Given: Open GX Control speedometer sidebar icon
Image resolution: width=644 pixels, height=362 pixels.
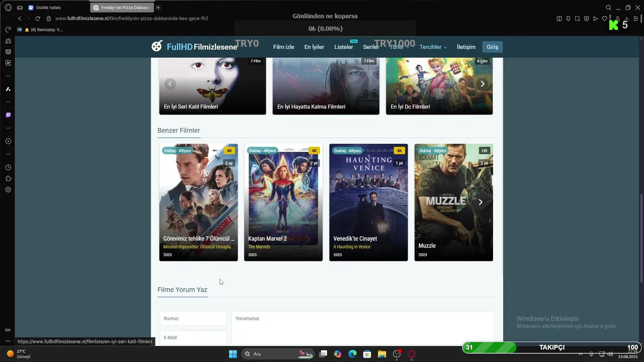Looking at the screenshot, I should pyautogui.click(x=8, y=30).
